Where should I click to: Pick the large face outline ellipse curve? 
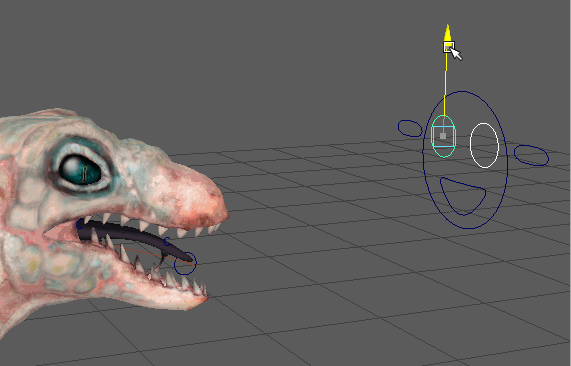(465, 160)
